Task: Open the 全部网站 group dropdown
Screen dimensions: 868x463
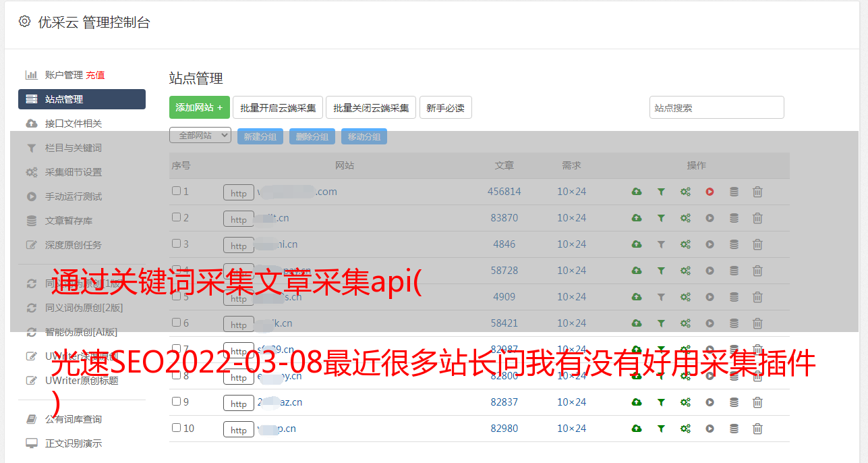Action: pos(200,136)
